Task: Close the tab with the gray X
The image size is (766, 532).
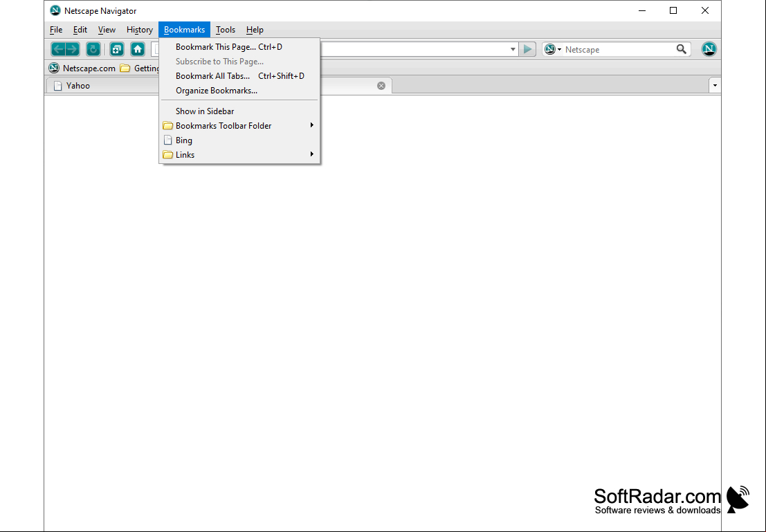Action: tap(381, 86)
